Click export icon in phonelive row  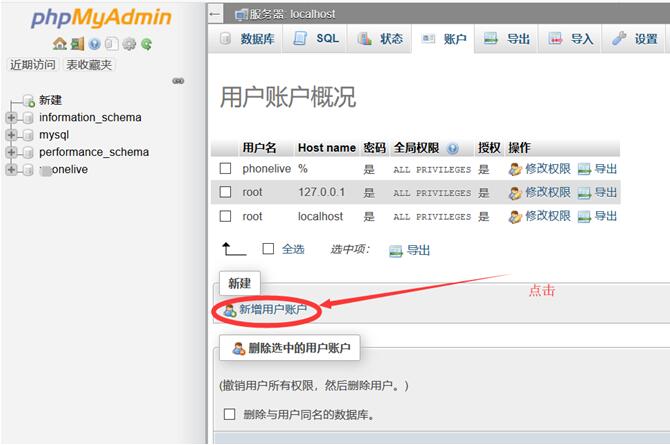pyautogui.click(x=584, y=170)
